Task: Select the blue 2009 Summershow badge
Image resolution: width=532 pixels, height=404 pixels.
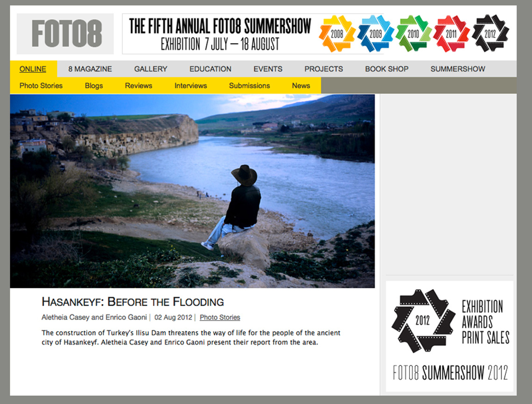Action: (x=375, y=34)
